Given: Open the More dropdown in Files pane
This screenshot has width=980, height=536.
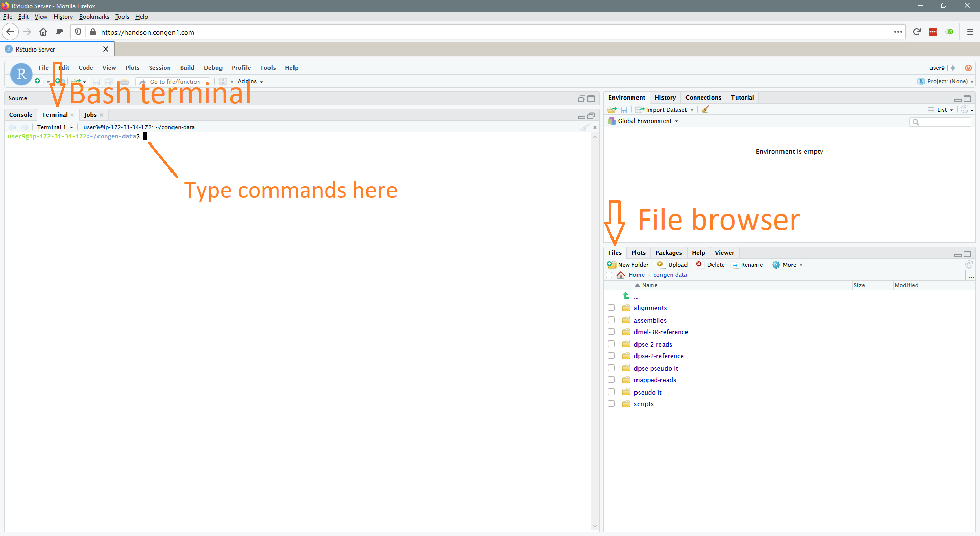Looking at the screenshot, I should [788, 265].
